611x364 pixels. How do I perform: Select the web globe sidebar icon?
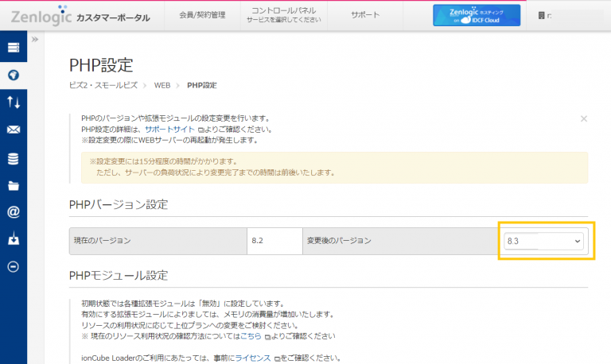pos(13,75)
